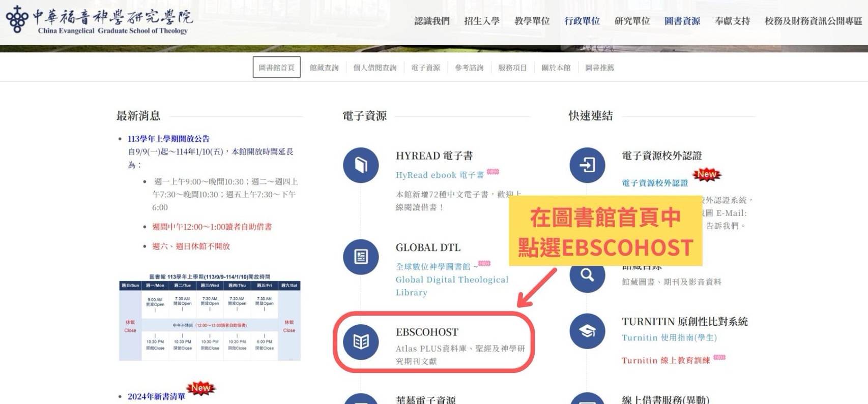Click the EBSCOHOST open-book round icon
868x404 pixels.
[361, 341]
